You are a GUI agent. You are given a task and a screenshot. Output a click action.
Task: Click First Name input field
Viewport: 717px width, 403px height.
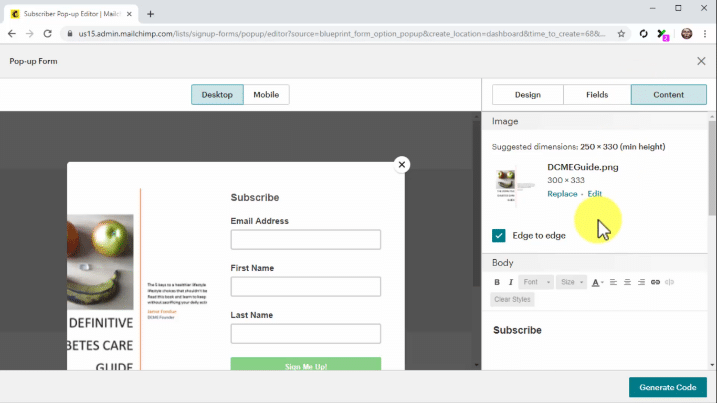click(x=305, y=287)
